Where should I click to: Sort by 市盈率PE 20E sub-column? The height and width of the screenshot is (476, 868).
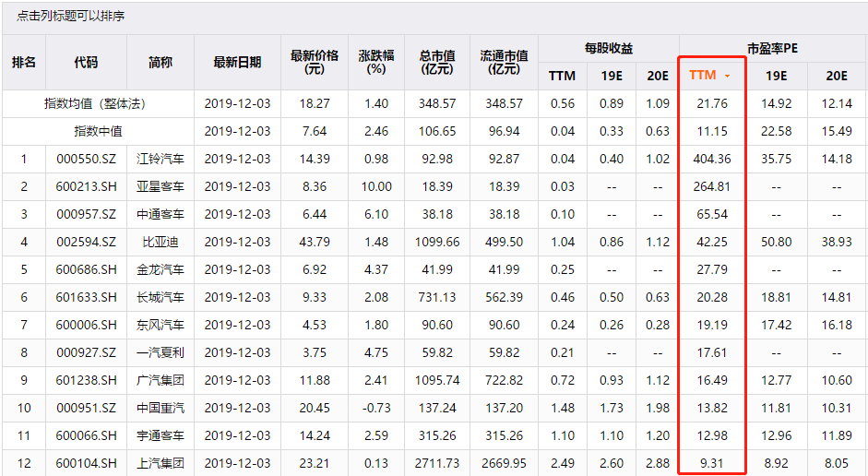[x=837, y=76]
